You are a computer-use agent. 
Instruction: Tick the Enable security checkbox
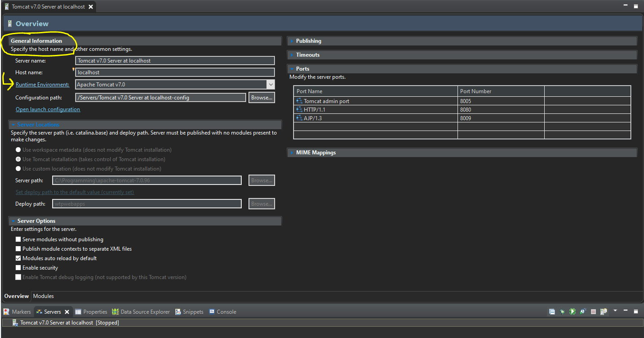coord(18,268)
